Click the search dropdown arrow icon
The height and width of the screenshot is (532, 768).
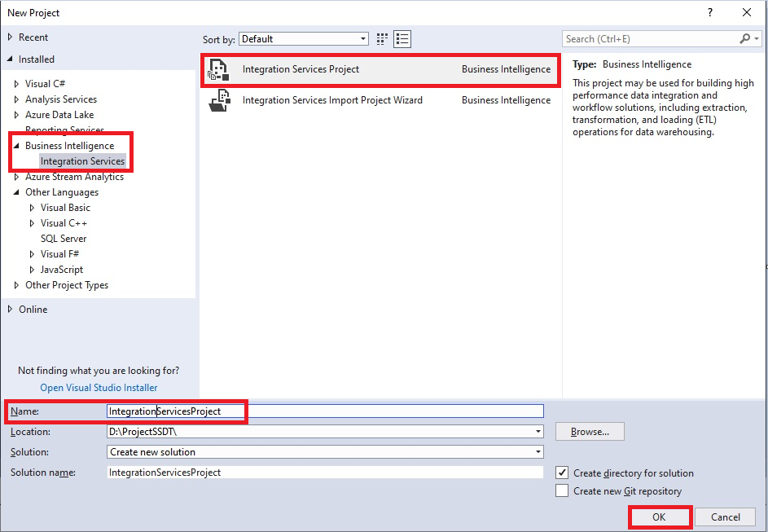click(x=757, y=38)
